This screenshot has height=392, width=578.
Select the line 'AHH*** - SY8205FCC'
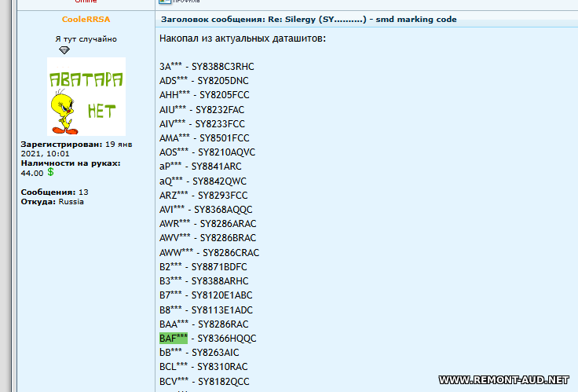(204, 95)
